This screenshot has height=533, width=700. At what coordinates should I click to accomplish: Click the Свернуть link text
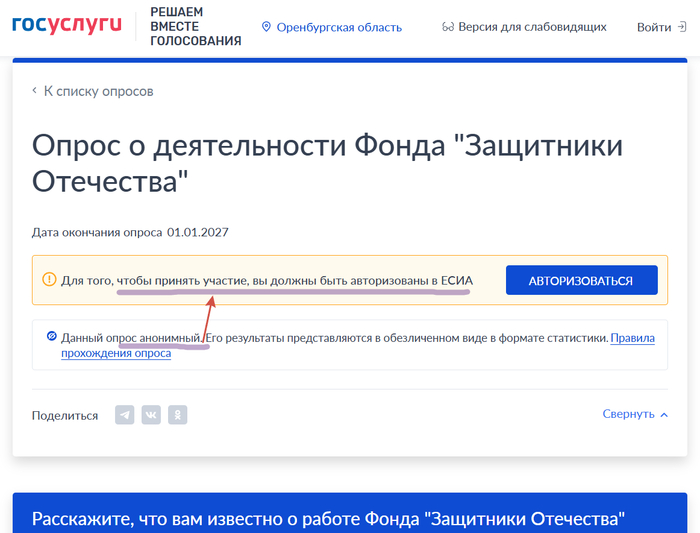(x=628, y=414)
